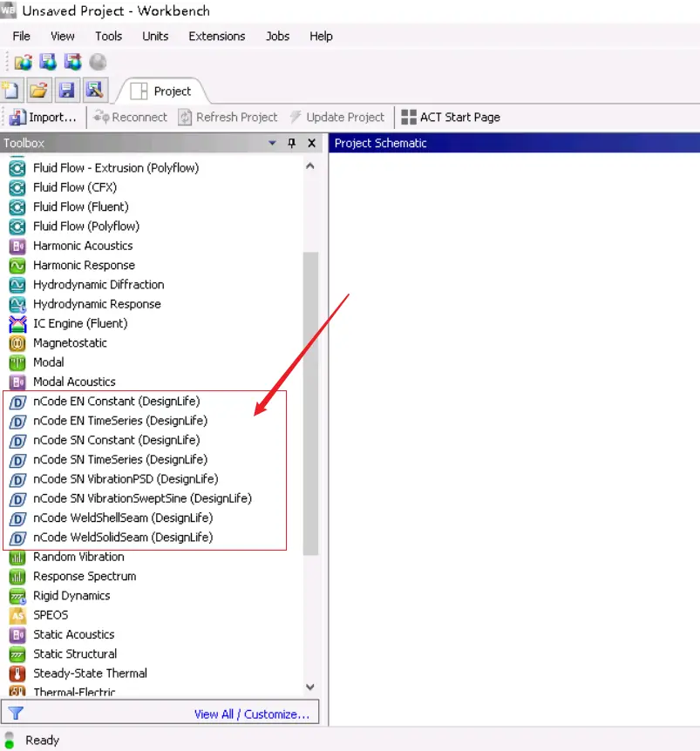The height and width of the screenshot is (751, 700).
Task: Select Hydrodynamic Response system
Action: click(x=97, y=304)
